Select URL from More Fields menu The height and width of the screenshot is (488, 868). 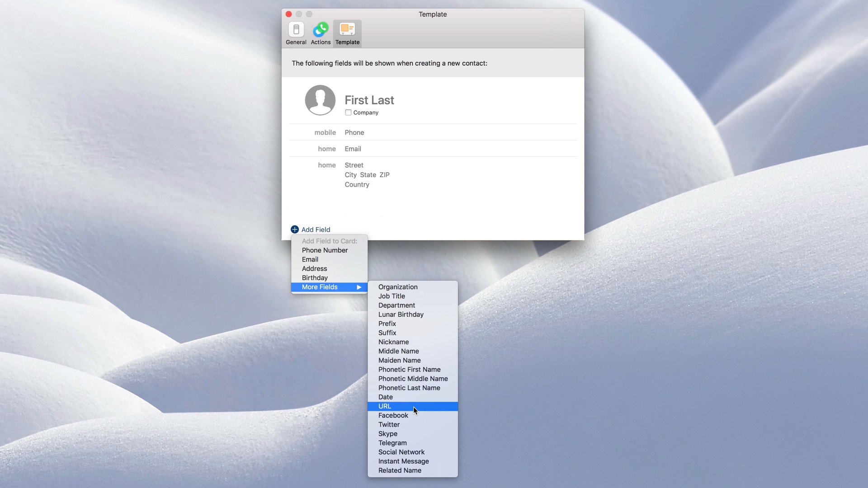pos(385,406)
